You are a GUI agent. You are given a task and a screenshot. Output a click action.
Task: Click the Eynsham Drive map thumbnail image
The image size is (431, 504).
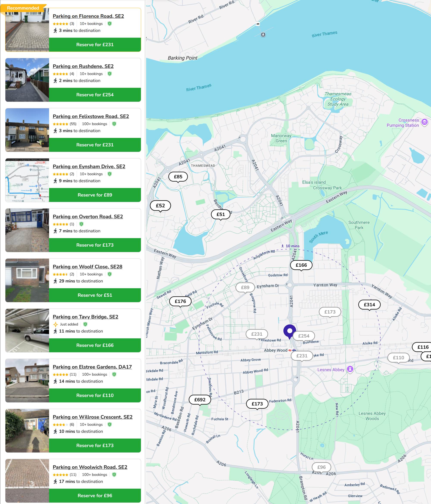point(27,180)
